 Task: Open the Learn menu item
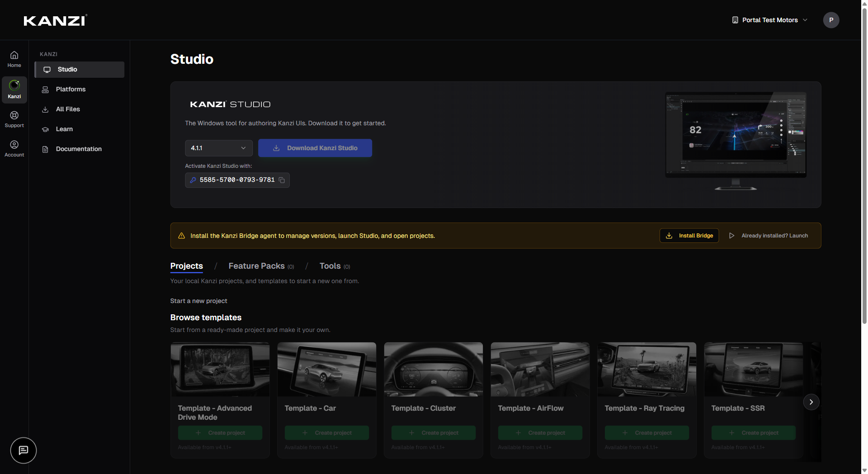(x=80, y=129)
